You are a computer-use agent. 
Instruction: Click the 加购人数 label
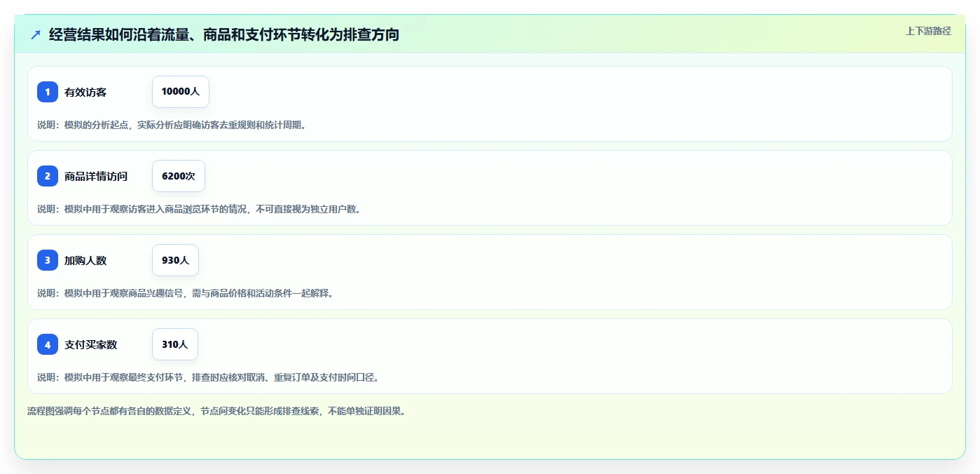pyautogui.click(x=85, y=260)
